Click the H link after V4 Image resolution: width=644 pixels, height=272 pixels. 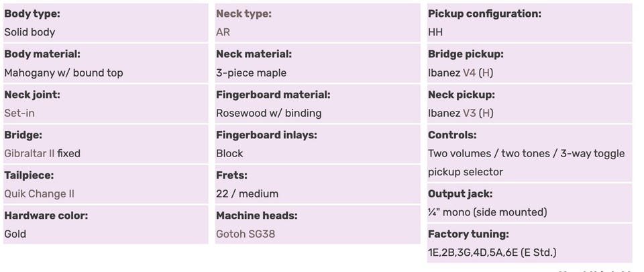click(x=486, y=73)
